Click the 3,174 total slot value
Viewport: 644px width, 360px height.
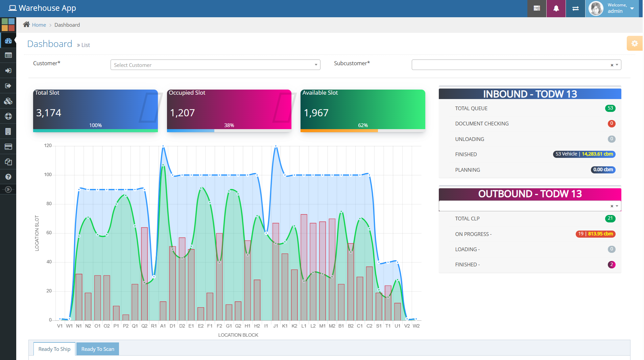coord(49,113)
